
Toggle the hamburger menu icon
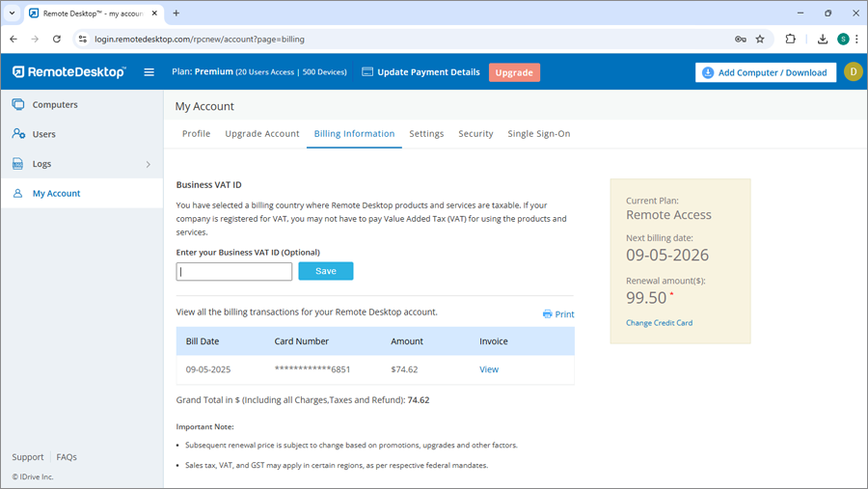pyautogui.click(x=149, y=72)
